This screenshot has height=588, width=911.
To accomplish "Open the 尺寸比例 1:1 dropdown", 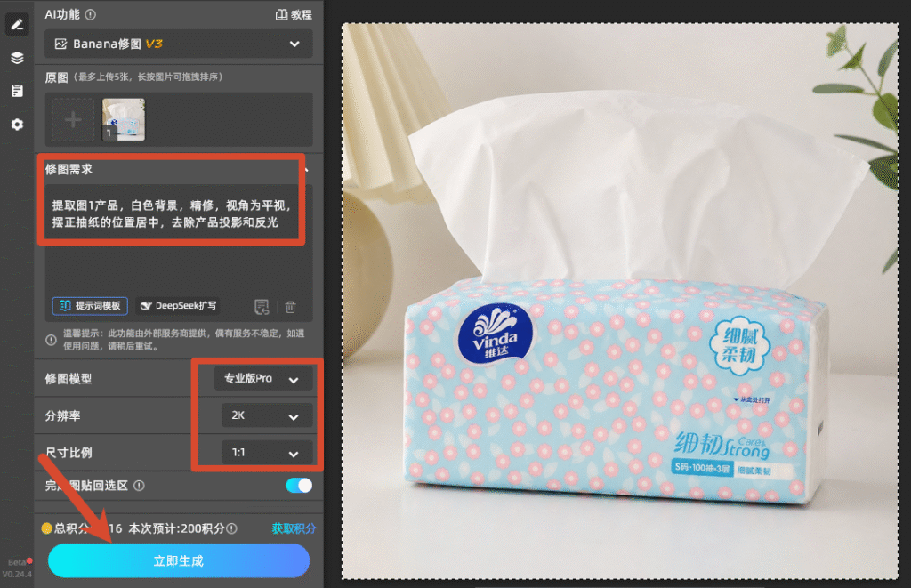I will click(267, 453).
